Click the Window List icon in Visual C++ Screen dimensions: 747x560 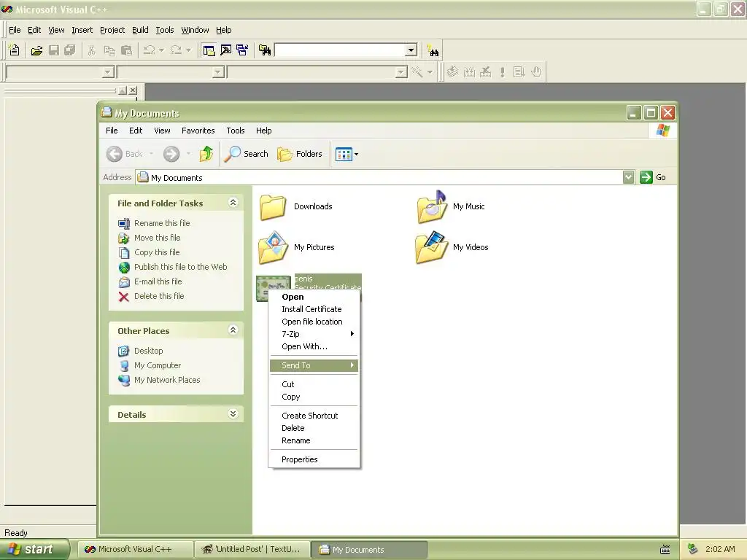click(242, 50)
